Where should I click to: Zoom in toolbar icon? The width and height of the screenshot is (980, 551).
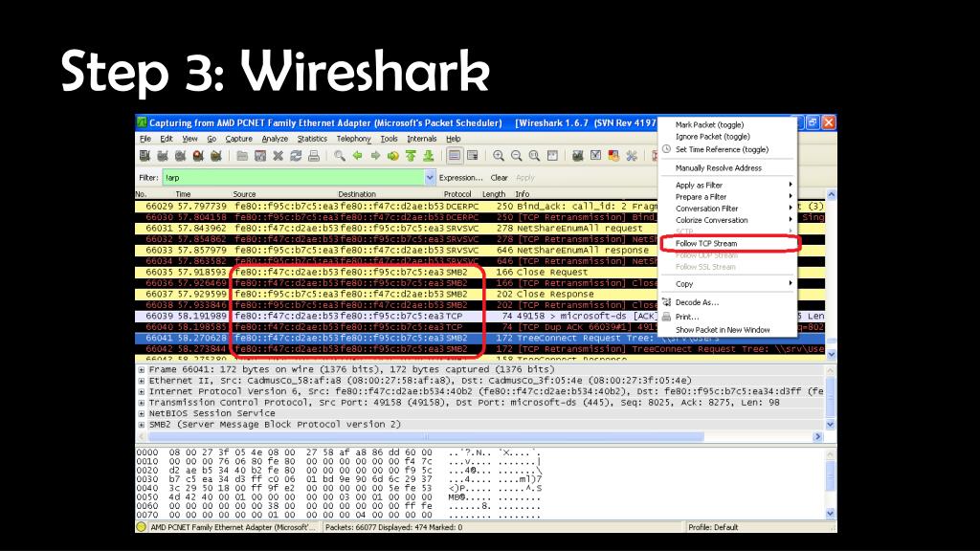coord(498,156)
